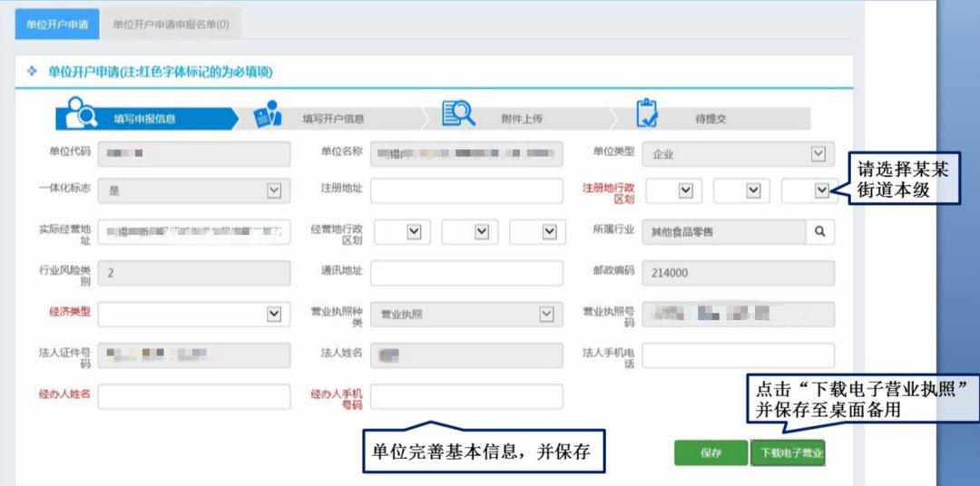Viewport: 980px width, 486px height.
Task: Open the second 注册地行政区划 dropdown
Action: (742, 190)
